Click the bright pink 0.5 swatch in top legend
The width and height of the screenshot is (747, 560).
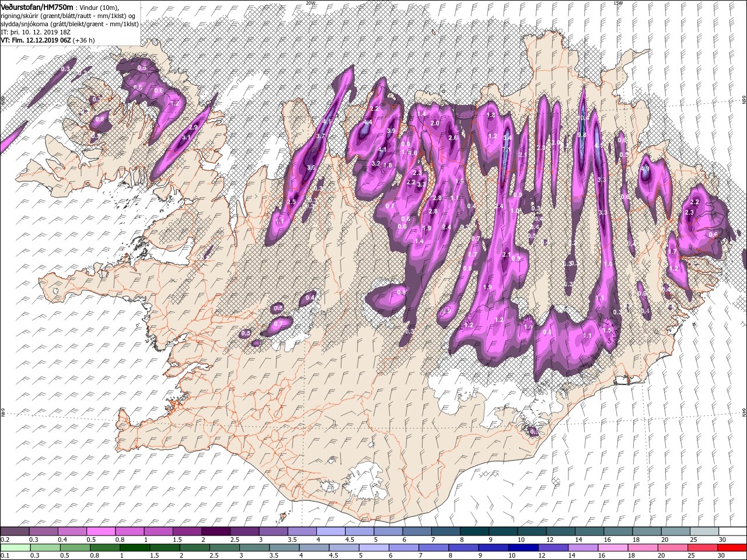100,532
